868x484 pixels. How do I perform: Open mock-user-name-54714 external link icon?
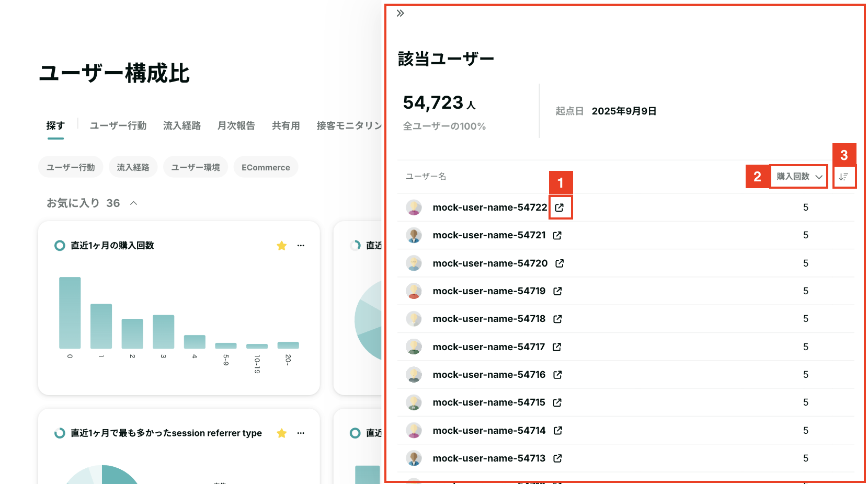558,431
